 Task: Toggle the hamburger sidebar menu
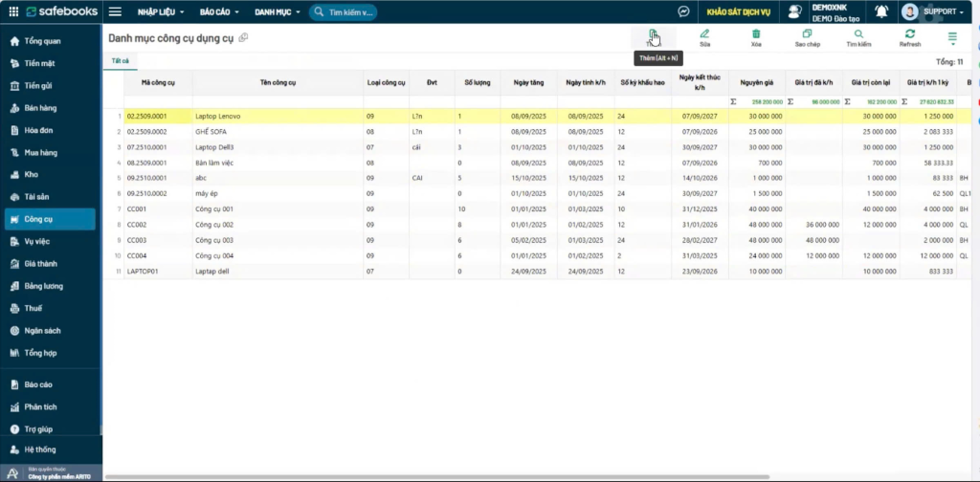115,12
